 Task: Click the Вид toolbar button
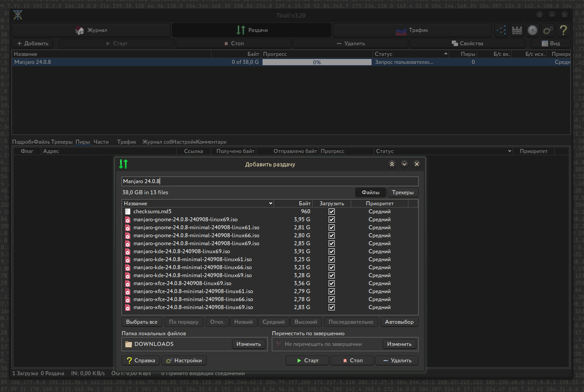pos(551,43)
